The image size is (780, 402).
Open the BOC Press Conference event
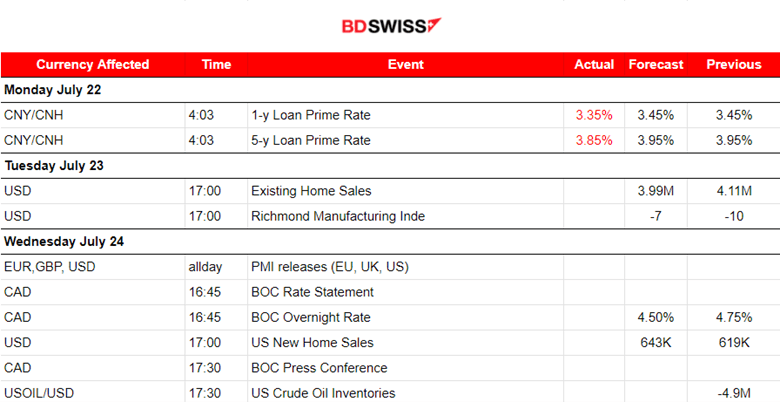[318, 368]
